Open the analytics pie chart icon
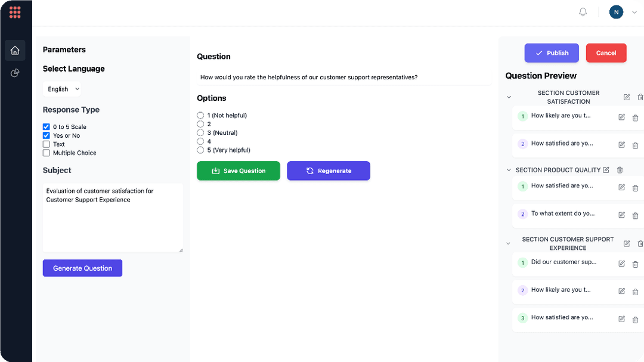 coord(15,73)
